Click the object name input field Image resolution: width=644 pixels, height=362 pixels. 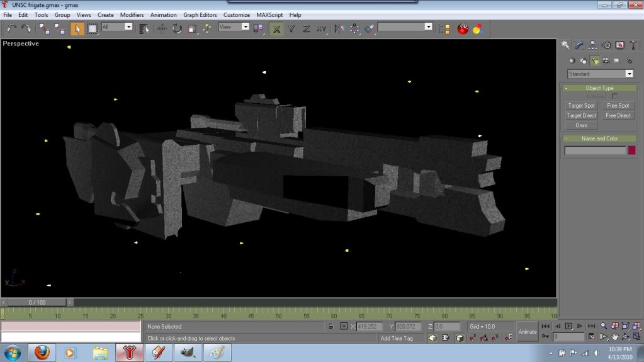click(x=595, y=150)
